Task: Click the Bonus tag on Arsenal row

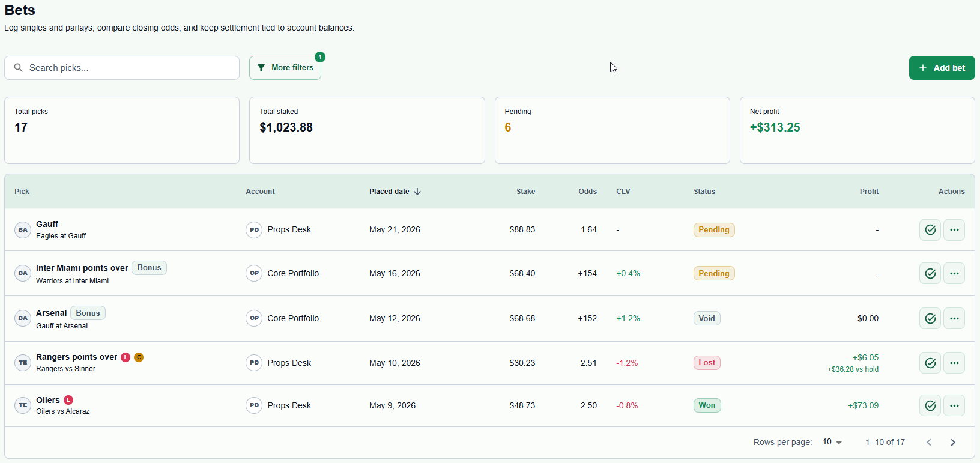Action: (88, 313)
